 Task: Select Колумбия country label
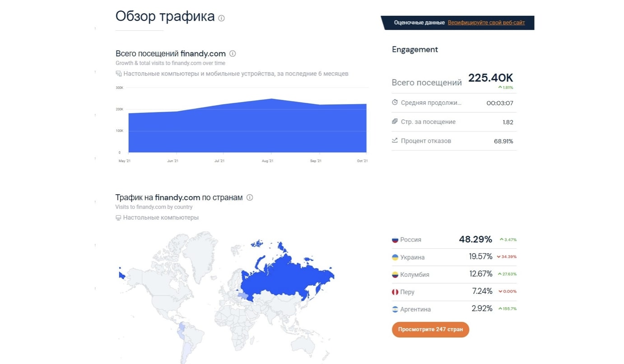(x=414, y=275)
